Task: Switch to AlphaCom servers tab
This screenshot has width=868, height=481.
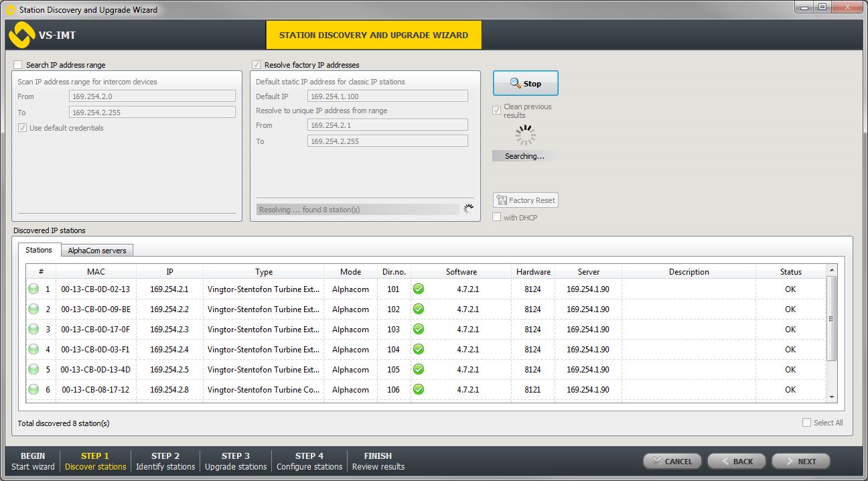Action: (97, 251)
